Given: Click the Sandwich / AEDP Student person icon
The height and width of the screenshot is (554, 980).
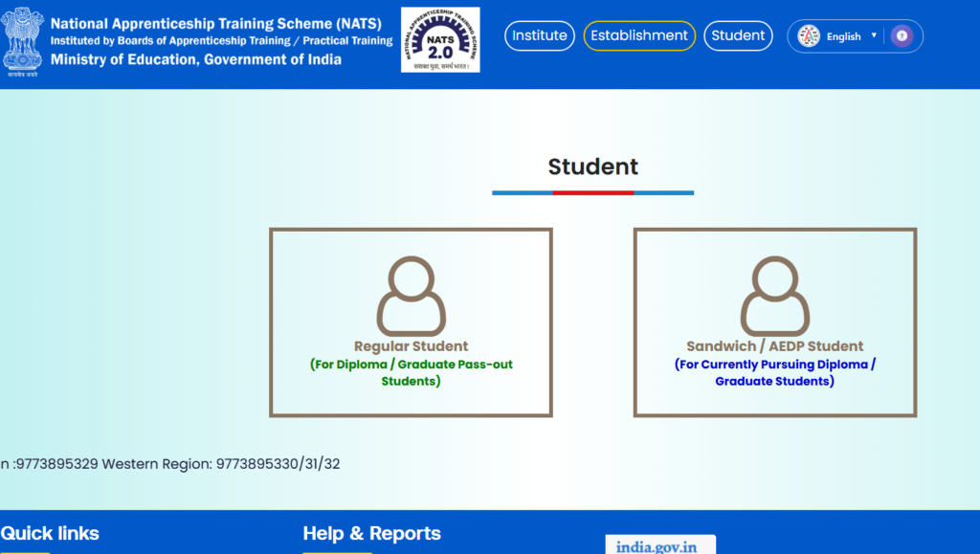Looking at the screenshot, I should point(775,296).
